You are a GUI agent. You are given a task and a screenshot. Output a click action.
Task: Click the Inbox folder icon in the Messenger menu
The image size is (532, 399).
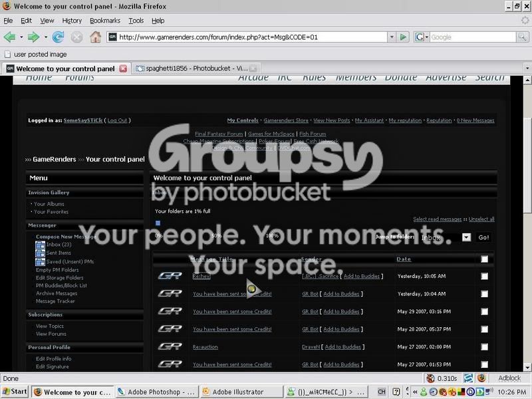tap(40, 245)
